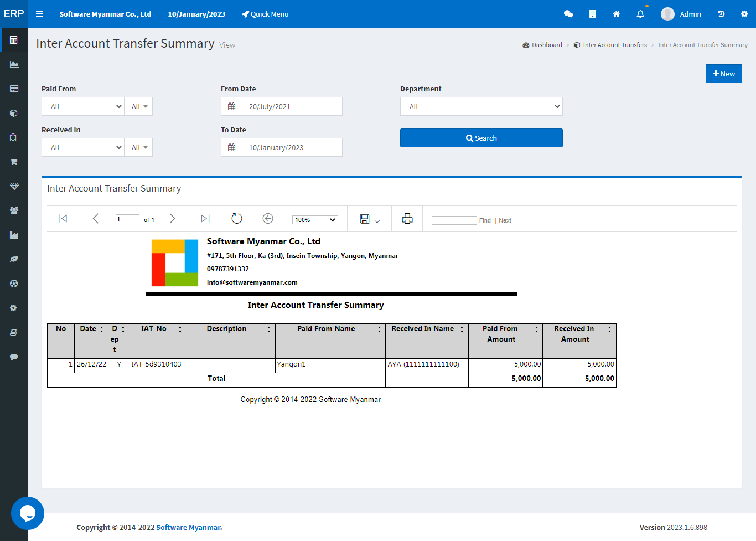The height and width of the screenshot is (541, 756).
Task: Go to first report page
Action: (63, 219)
